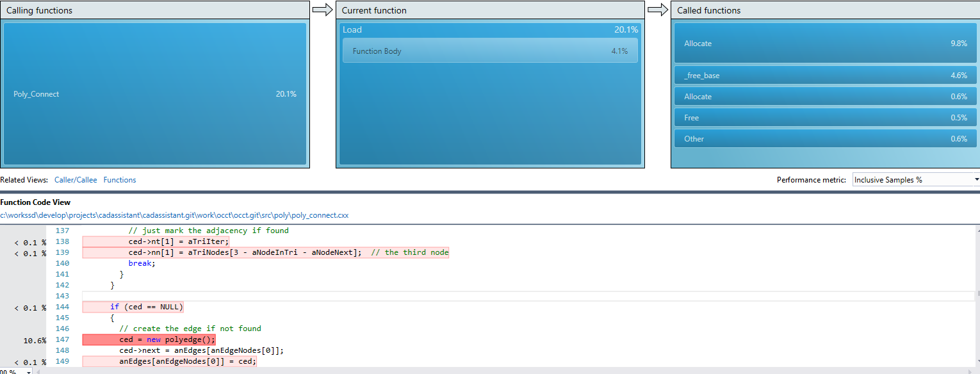Click the Other 0.6% called functions bar
The width and height of the screenshot is (980, 374).
pos(825,139)
